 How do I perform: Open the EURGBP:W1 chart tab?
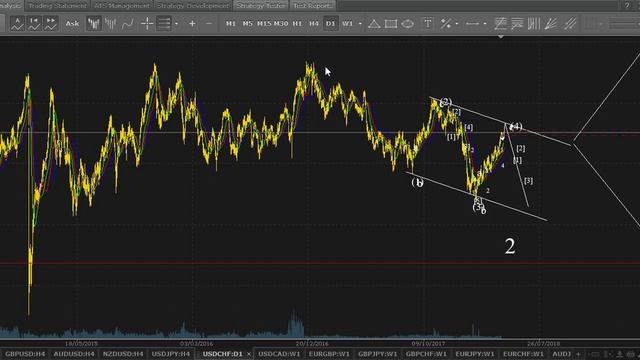(x=329, y=354)
